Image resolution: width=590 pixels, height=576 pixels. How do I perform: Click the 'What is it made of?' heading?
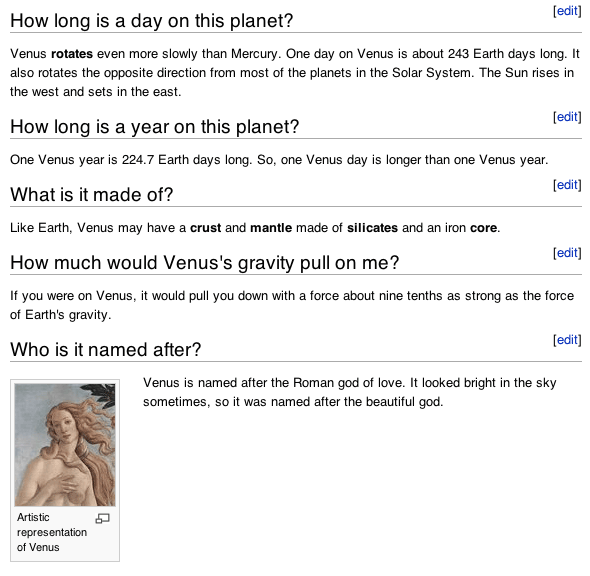(92, 195)
